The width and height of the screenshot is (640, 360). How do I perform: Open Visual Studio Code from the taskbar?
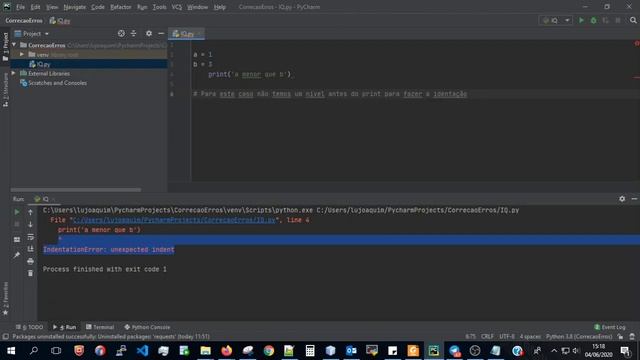pos(142,351)
